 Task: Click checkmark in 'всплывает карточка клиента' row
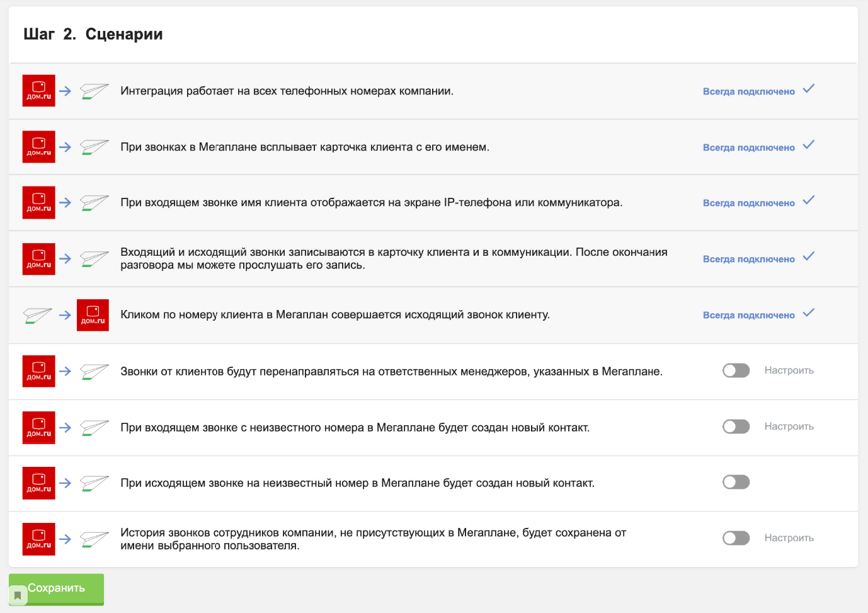click(809, 145)
